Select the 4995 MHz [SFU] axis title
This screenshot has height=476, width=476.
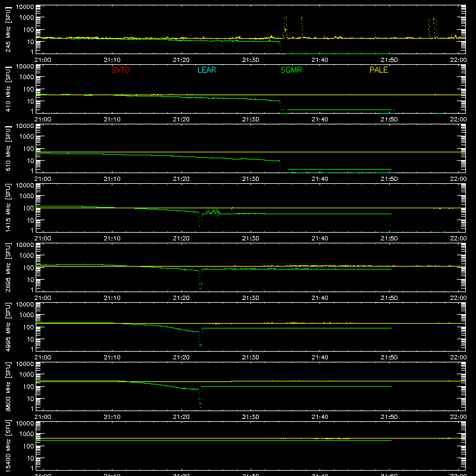(x=8, y=327)
